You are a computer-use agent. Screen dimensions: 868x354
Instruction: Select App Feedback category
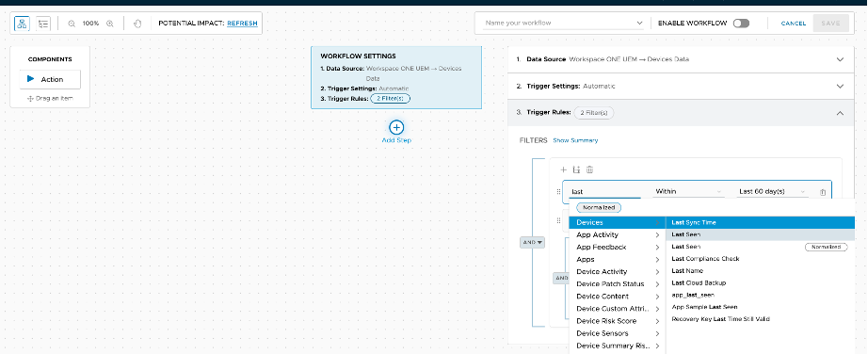(617, 247)
